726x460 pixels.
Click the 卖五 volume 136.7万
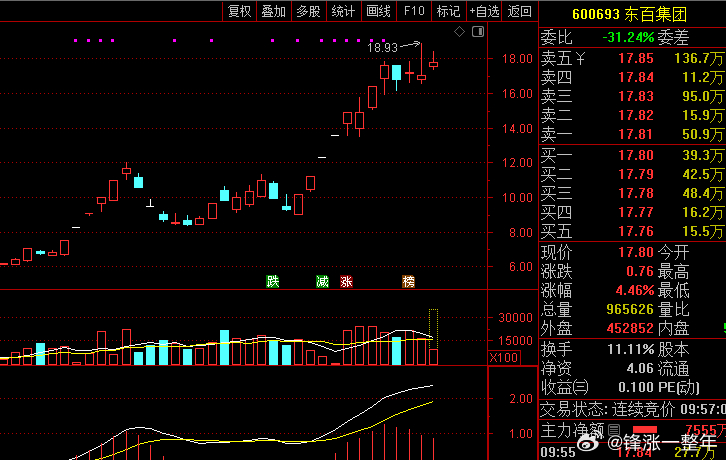[x=699, y=58]
